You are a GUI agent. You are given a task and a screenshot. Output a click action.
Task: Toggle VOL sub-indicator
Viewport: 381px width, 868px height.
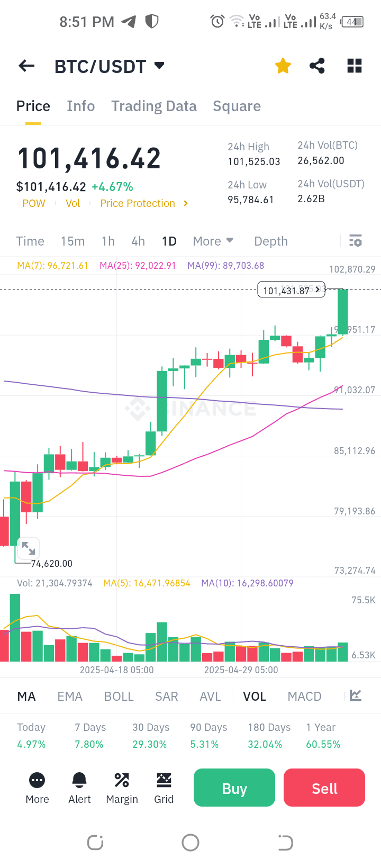point(255,697)
